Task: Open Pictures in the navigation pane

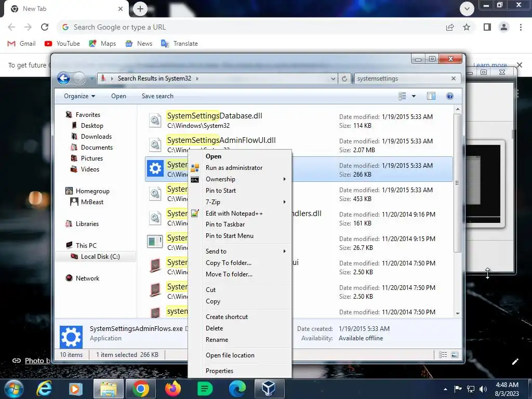Action: point(91,158)
